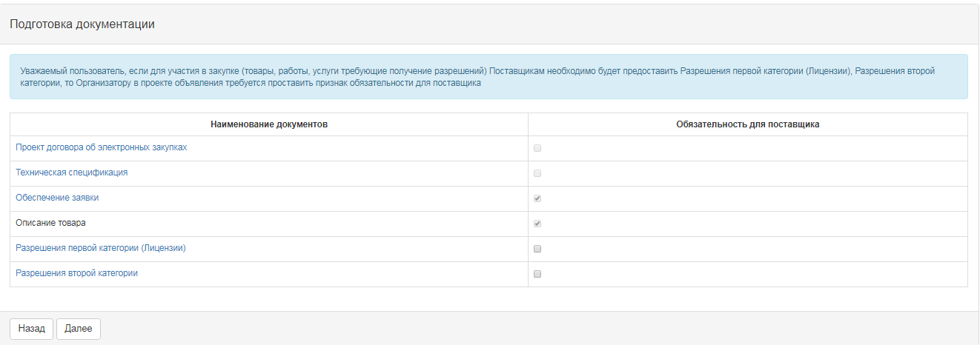Enable Разрешения первой категории (Лицензии) checkbox
The width and height of the screenshot is (980, 345).
tap(537, 249)
